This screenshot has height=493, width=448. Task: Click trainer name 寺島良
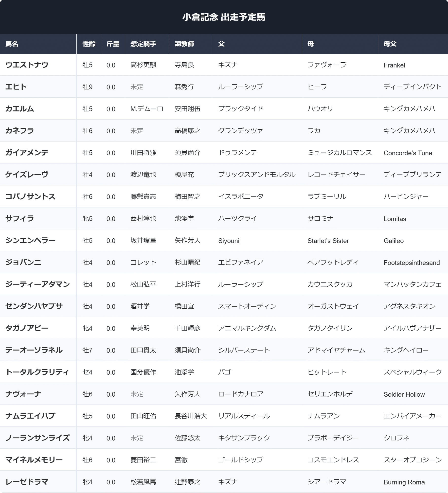(184, 65)
